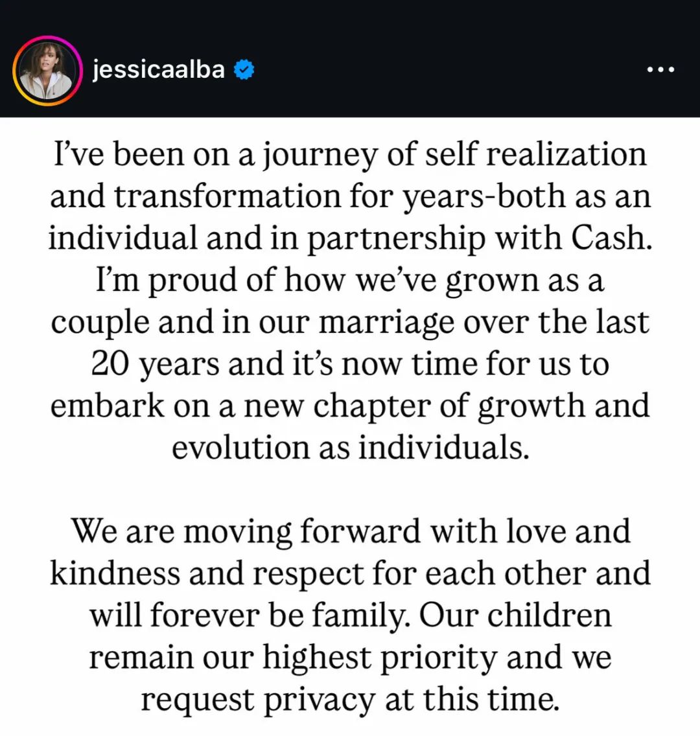Click the line "will forever be family. Our children"
The width and height of the screenshot is (700, 736).
point(350,615)
